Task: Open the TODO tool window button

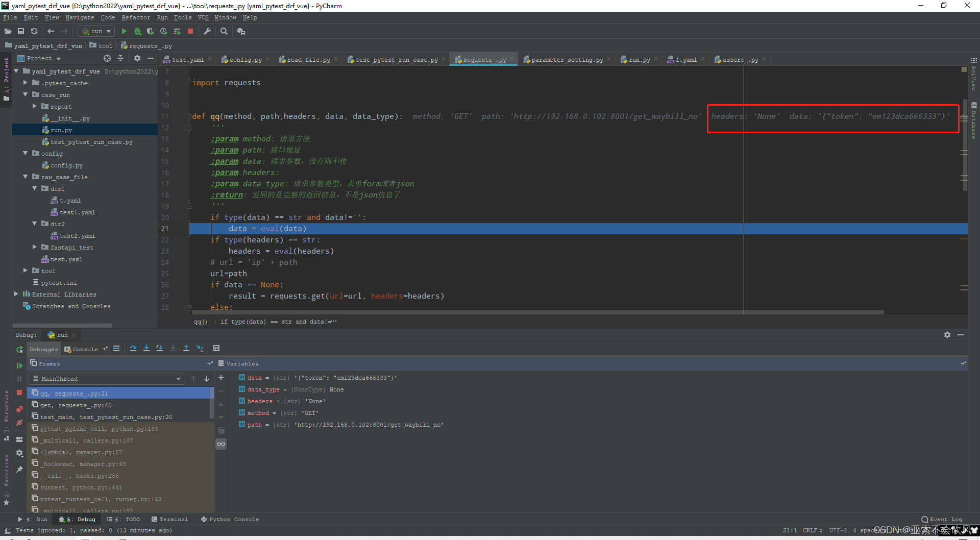Action: (124, 519)
